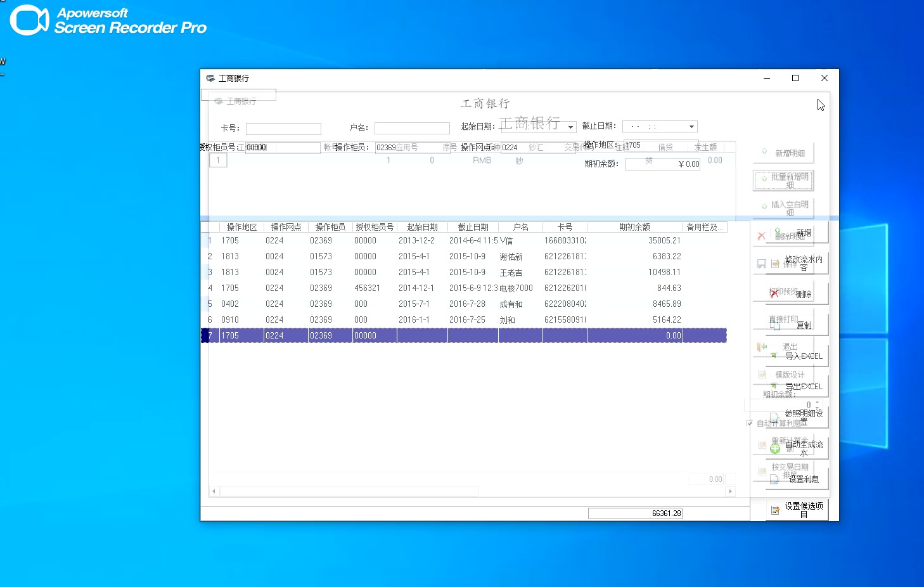Click the red X 删除 icon
The width and height of the screenshot is (924, 587).
pyautogui.click(x=774, y=293)
